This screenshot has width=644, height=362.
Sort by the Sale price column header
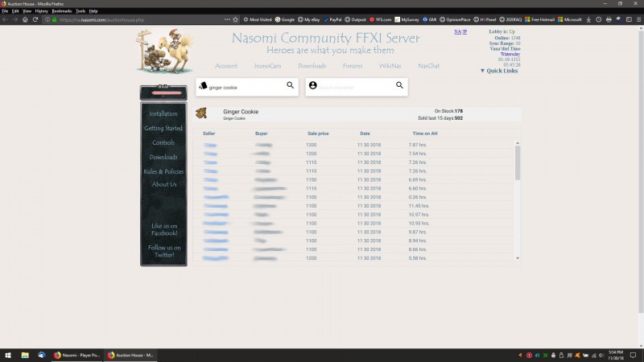pos(317,133)
